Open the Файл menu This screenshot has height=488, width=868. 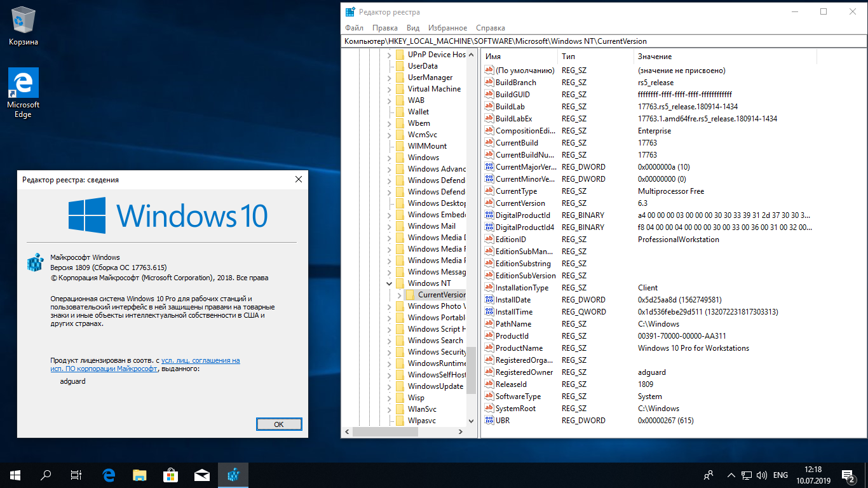pos(355,28)
